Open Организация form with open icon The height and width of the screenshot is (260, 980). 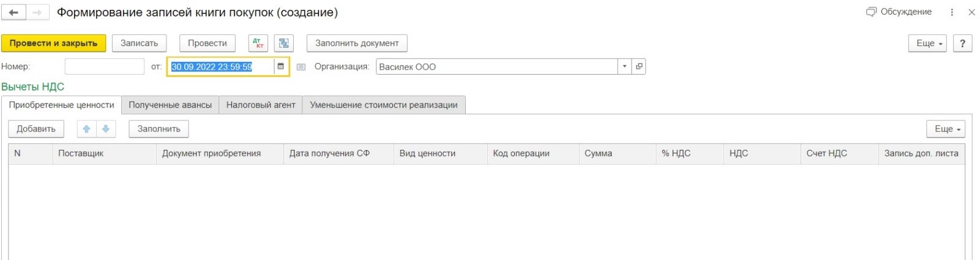pos(639,67)
